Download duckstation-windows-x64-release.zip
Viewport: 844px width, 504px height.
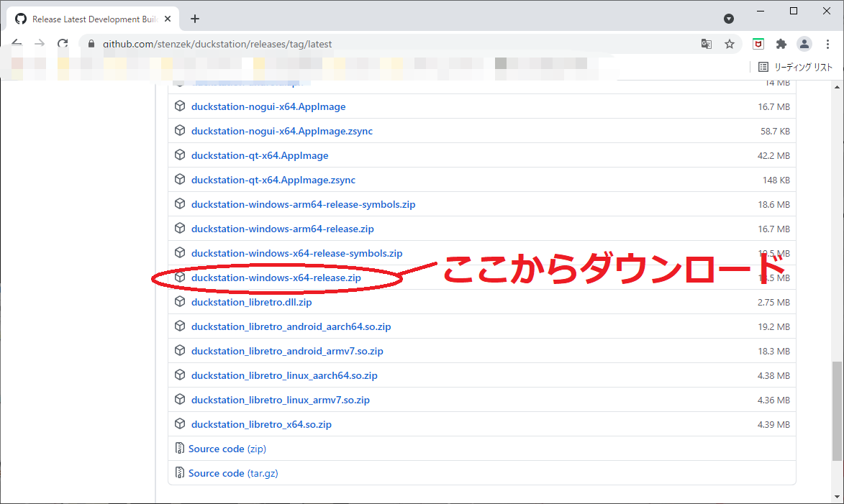tap(276, 278)
